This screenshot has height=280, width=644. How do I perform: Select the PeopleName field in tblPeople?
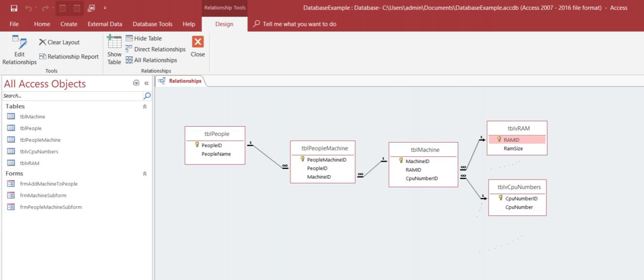pos(216,154)
